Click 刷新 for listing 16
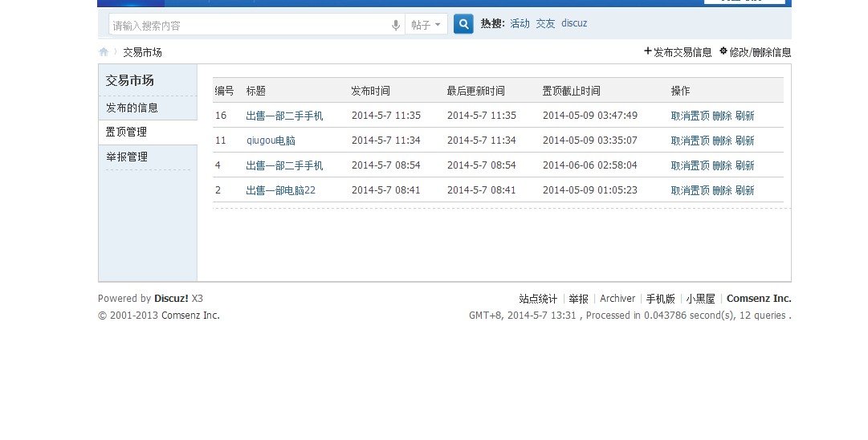Screen dimensions: 868x440 point(744,116)
